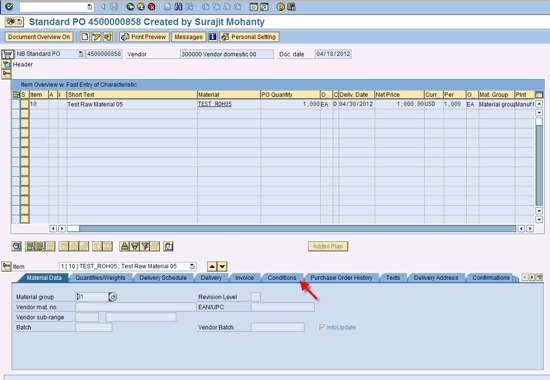
Task: Toggle the Display/Change pencil icon
Action: (96, 37)
